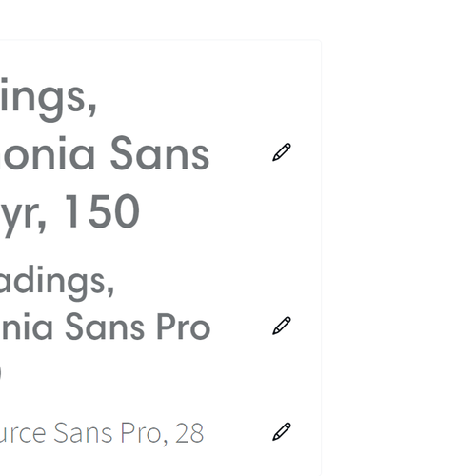Click the pencil next to 'onia Sans'
476x476 pixels.
point(282,152)
